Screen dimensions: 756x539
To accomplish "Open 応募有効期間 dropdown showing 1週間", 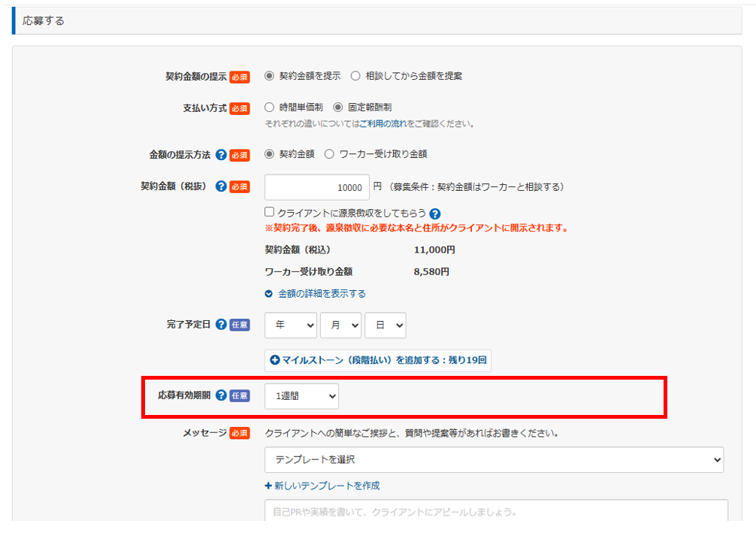I will pos(301,395).
